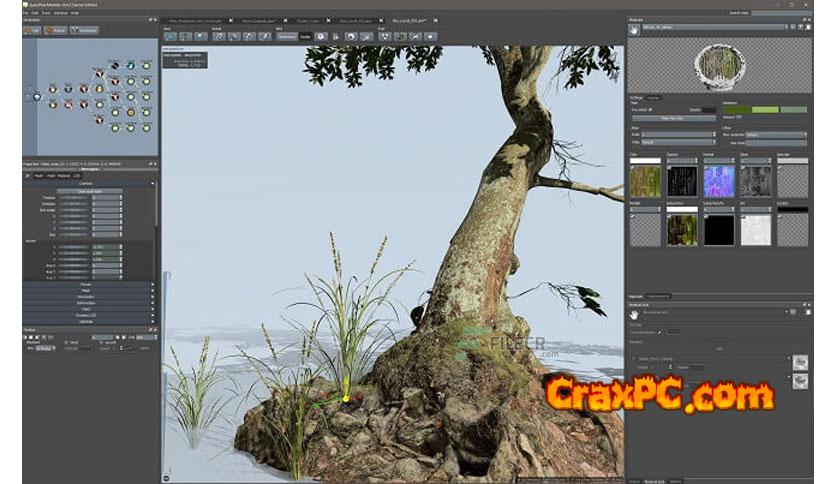The width and height of the screenshot is (836, 484).
Task: Select the root tree node in generation graph
Action: [36, 96]
